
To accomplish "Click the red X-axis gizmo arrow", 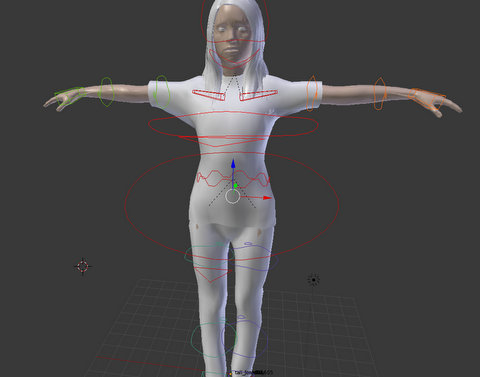I will coord(267,198).
